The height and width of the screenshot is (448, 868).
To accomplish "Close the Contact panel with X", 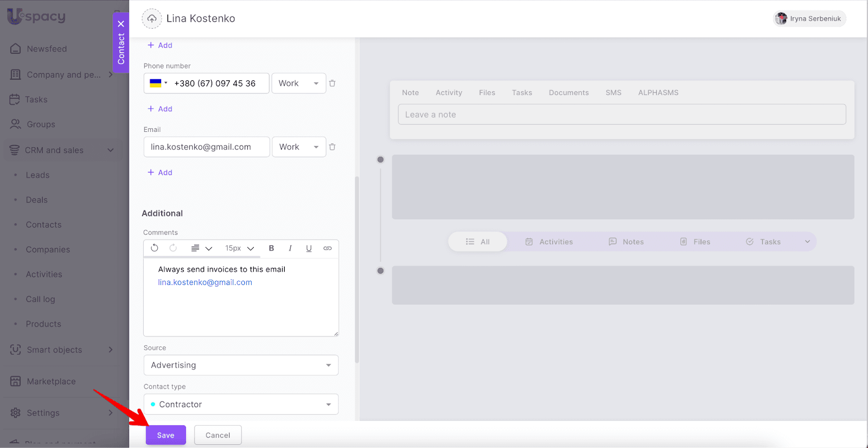I will 121,24.
